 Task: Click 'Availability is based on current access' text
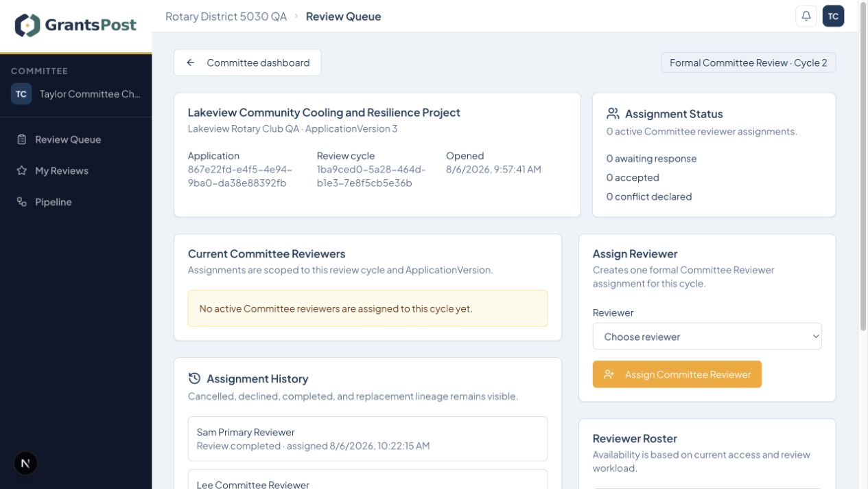pyautogui.click(x=701, y=462)
